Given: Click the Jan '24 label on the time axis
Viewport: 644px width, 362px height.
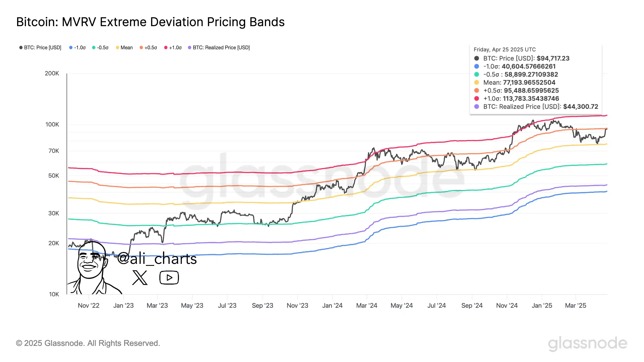Looking at the screenshot, I should pyautogui.click(x=332, y=305).
